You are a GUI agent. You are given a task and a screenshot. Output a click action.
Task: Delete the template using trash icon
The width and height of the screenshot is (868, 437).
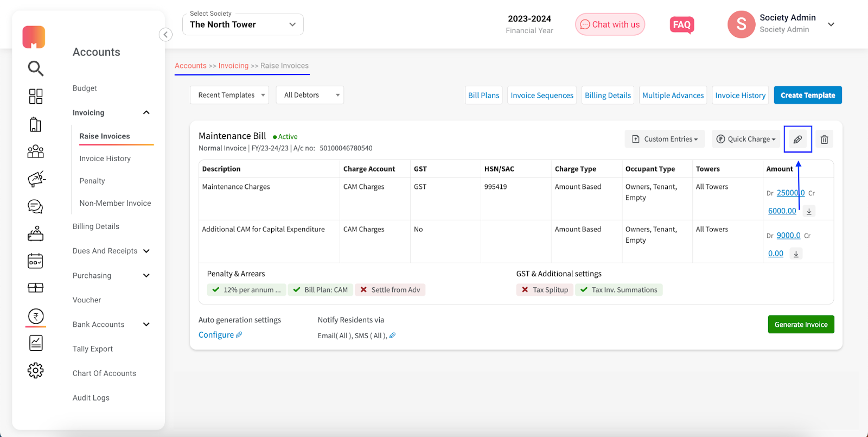(x=824, y=140)
